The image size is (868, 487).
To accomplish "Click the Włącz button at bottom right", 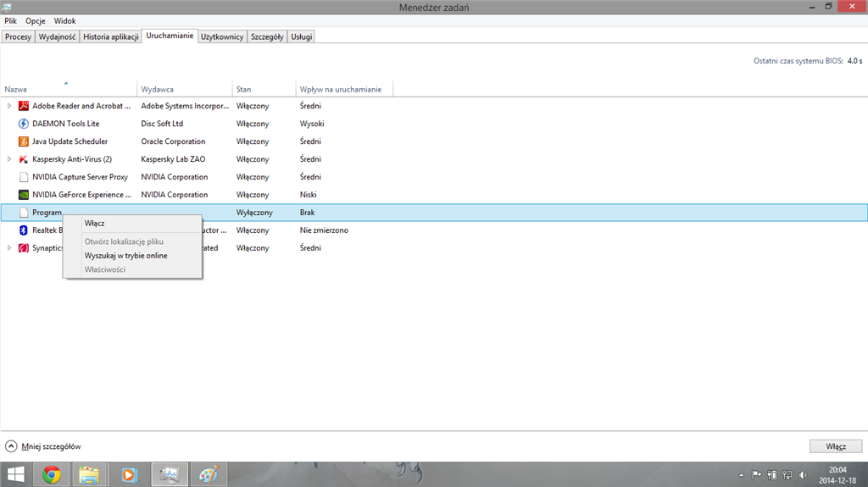I will tap(836, 446).
